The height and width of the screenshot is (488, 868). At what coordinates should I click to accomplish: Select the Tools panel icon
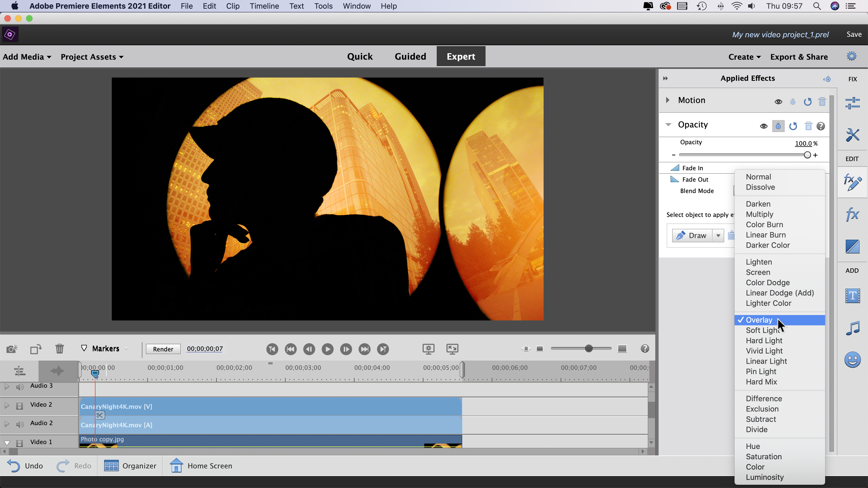[853, 134]
